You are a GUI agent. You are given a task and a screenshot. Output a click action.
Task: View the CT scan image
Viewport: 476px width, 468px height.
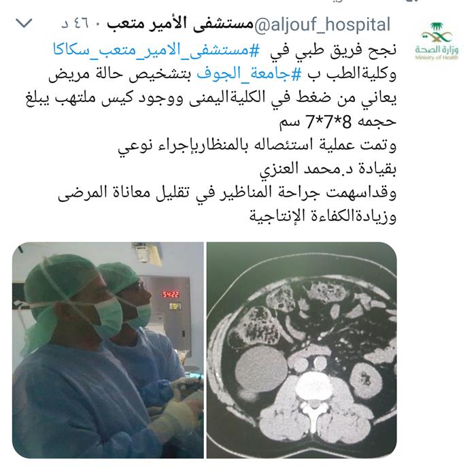[302, 350]
